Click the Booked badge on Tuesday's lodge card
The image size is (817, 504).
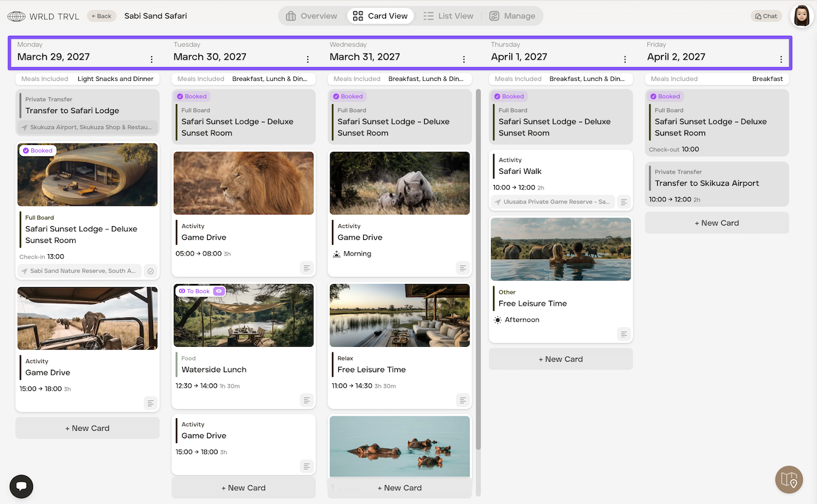tap(192, 96)
